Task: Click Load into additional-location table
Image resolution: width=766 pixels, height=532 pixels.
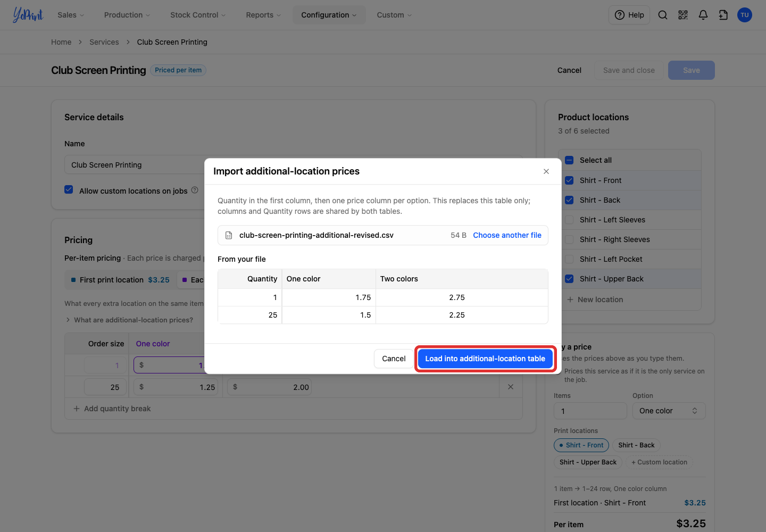Action: click(485, 359)
